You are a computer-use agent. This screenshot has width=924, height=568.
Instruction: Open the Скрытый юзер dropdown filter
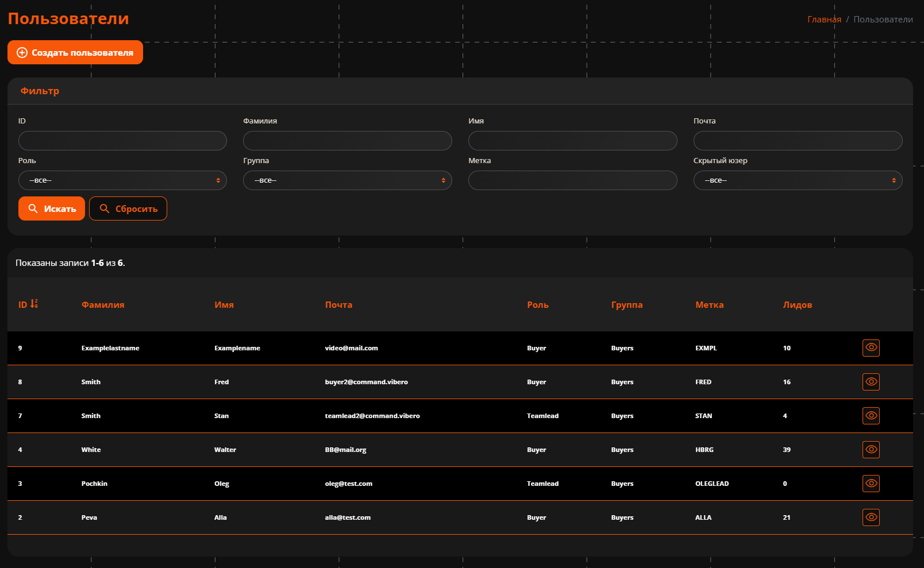click(798, 180)
